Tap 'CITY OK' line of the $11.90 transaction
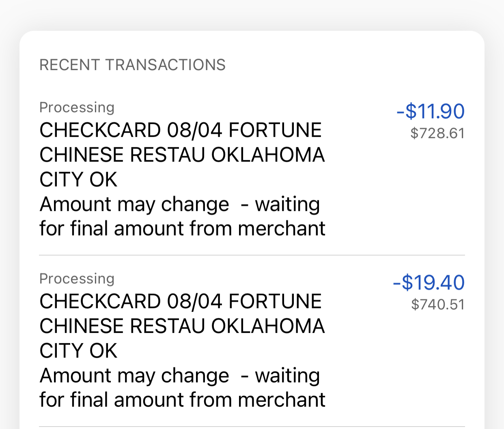This screenshot has height=429, width=504. point(78,180)
